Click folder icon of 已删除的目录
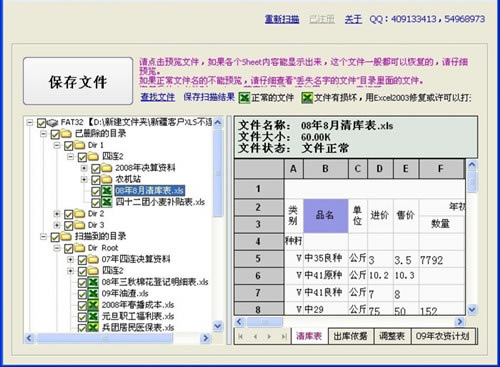 click(66, 134)
